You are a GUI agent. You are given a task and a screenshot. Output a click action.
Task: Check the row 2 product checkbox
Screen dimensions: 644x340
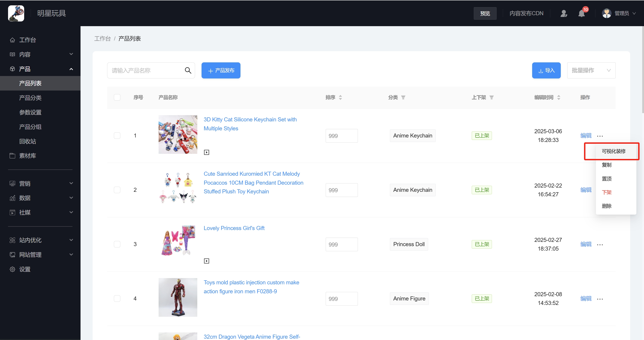point(117,190)
